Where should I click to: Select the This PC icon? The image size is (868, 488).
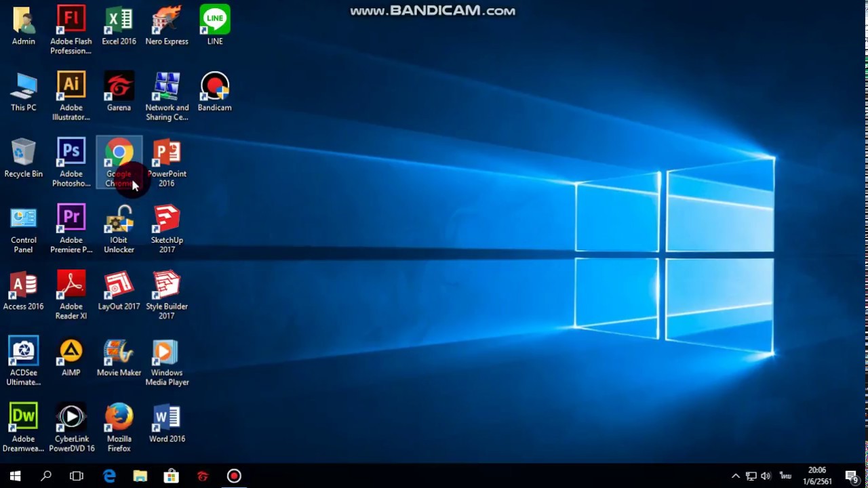tap(23, 92)
